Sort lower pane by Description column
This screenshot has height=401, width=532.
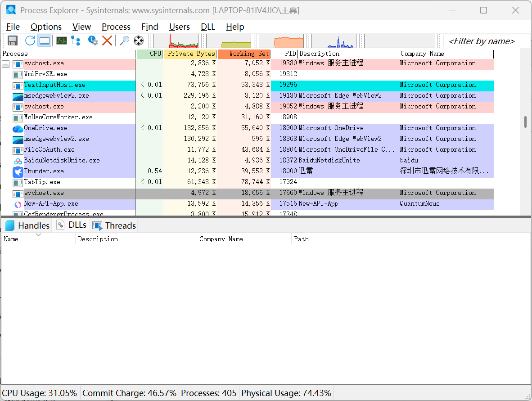136,239
